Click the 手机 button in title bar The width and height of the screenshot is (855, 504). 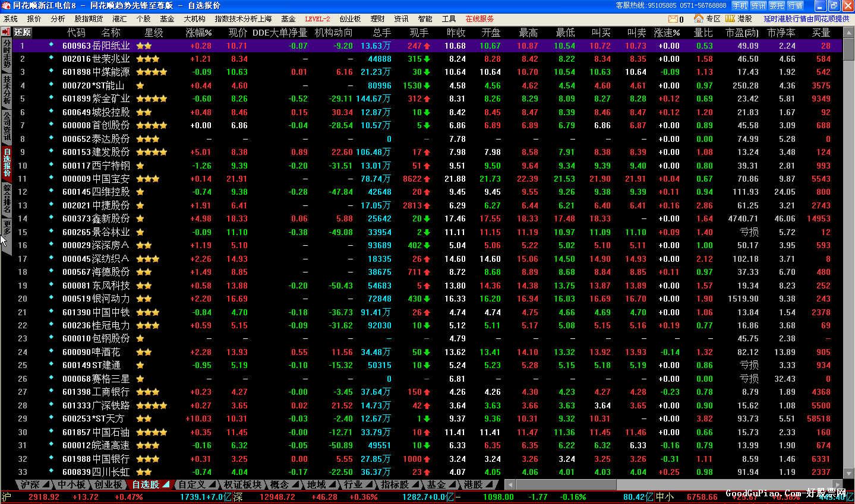click(740, 5)
